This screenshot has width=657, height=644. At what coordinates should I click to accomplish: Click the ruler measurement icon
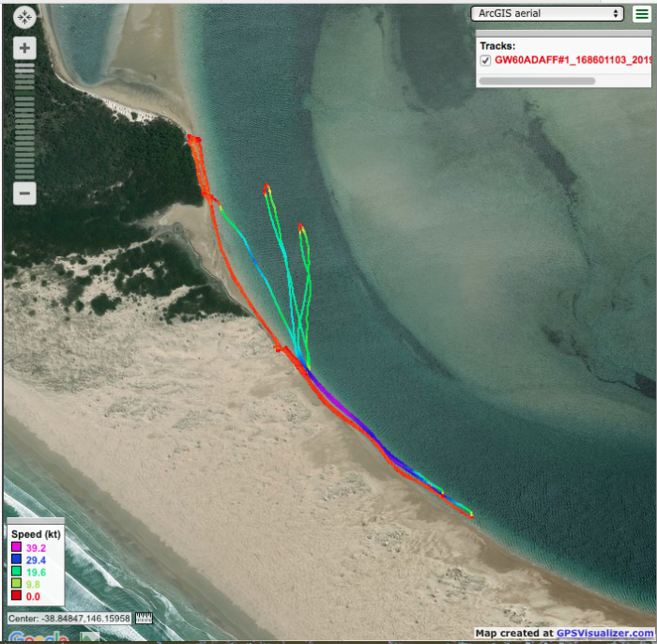click(144, 619)
